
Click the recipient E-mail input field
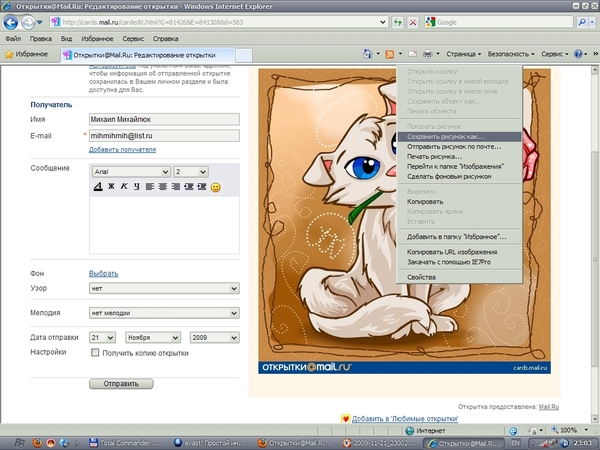tap(164, 135)
